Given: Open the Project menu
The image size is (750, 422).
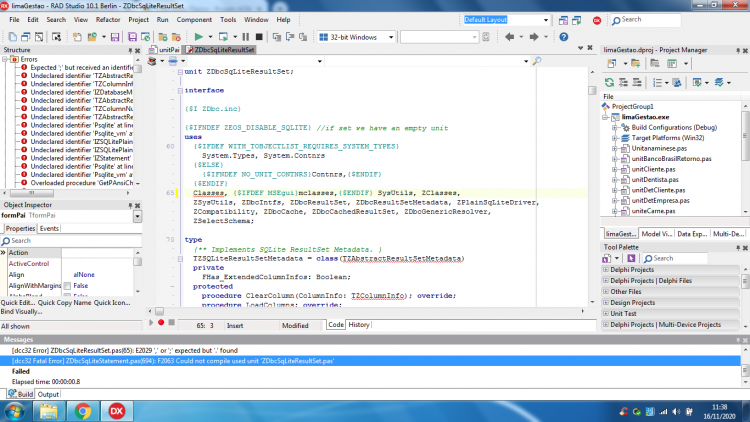Looking at the screenshot, I should 138,20.
